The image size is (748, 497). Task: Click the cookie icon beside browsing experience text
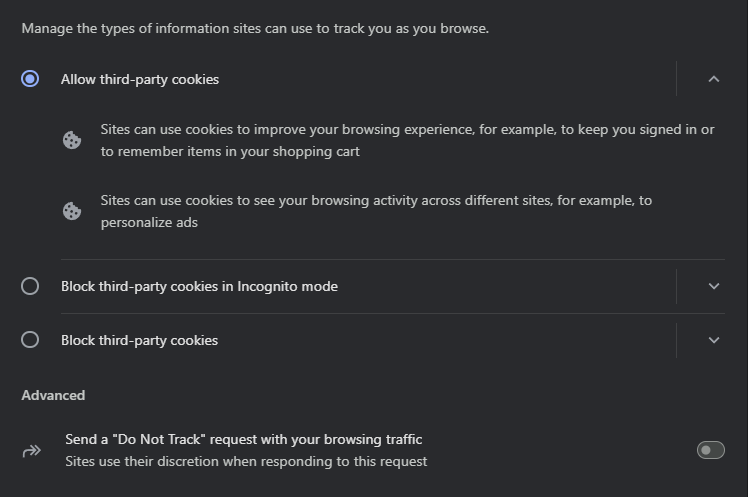[72, 140]
